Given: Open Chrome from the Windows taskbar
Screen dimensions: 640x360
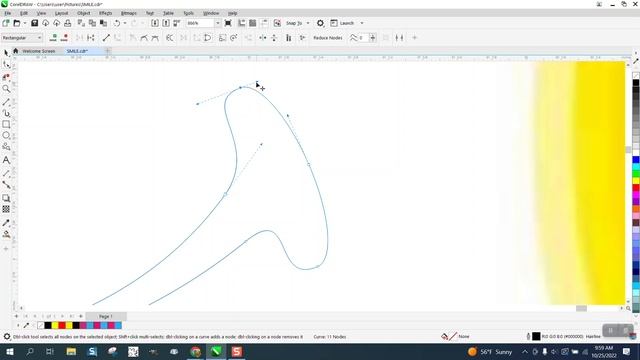Looking at the screenshot, I should point(196,351).
